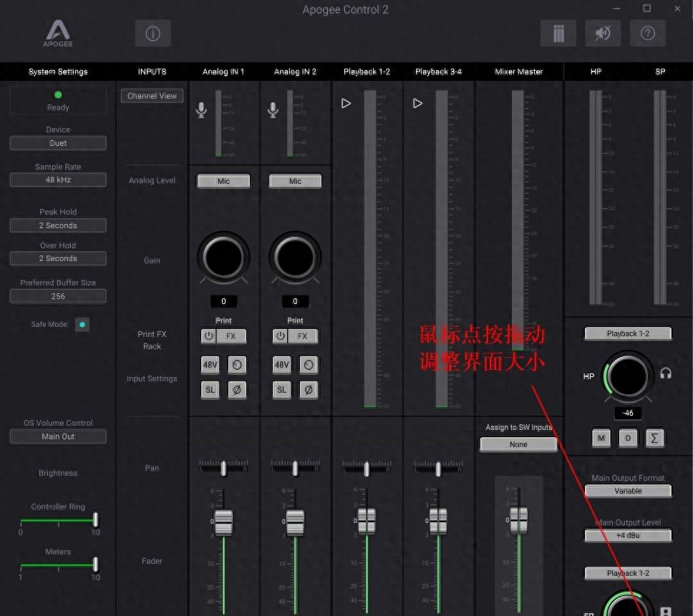Mute headphones with the M button

click(601, 439)
